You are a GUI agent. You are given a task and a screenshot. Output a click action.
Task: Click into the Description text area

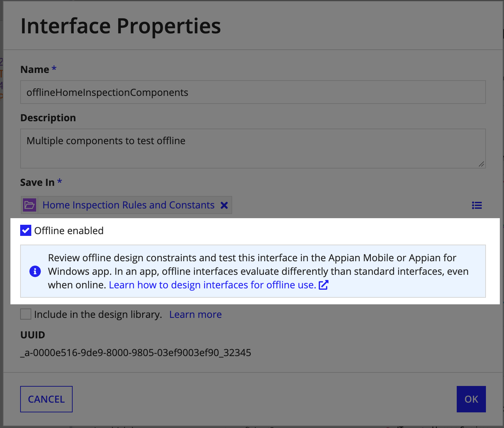coord(253,149)
